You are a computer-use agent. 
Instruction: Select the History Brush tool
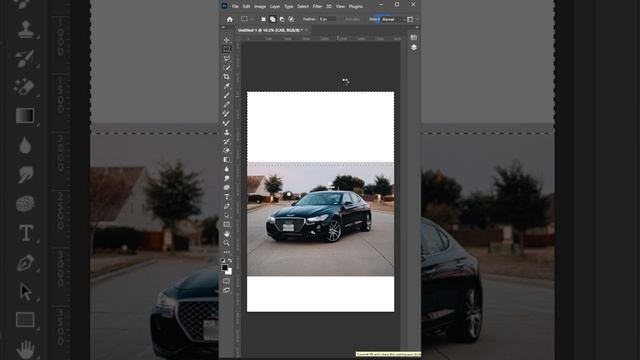227,142
